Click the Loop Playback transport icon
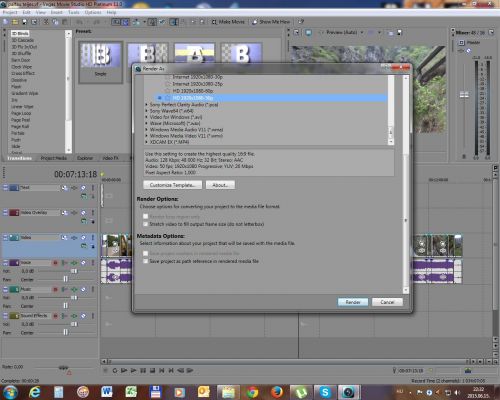This screenshot has height=400, width=500. 115,370
